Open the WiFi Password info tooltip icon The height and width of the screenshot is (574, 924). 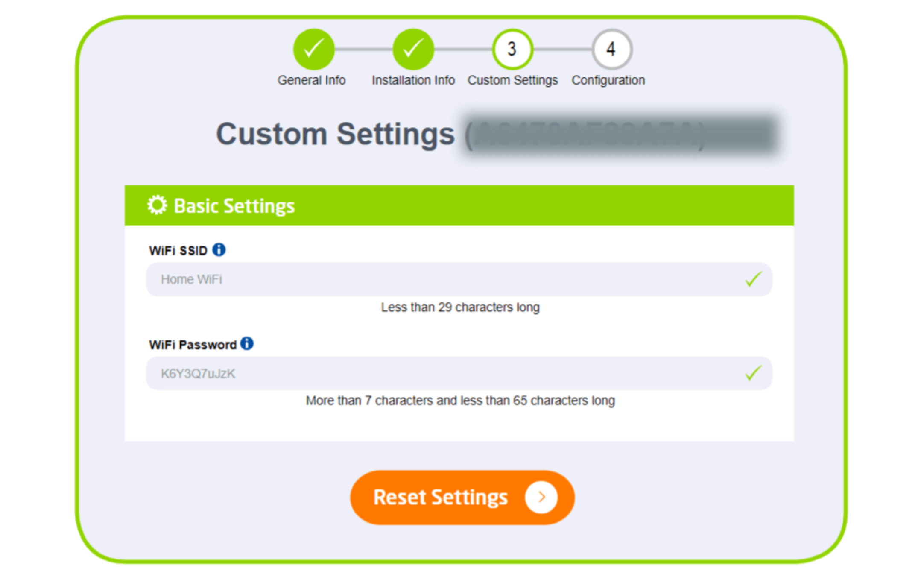[x=247, y=343]
